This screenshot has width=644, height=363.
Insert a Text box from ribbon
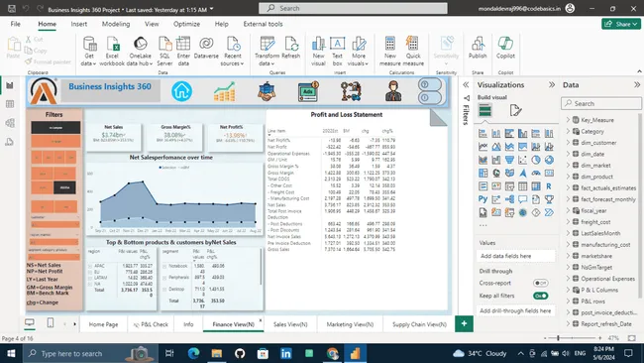(337, 51)
